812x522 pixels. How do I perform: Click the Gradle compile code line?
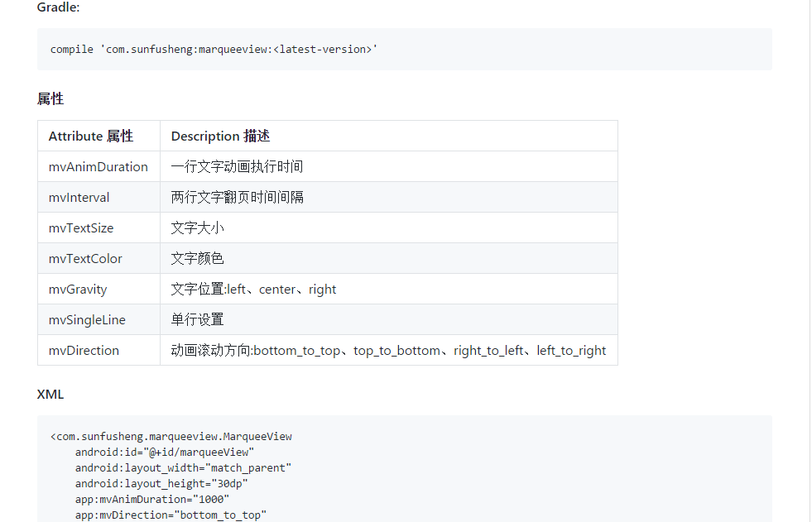[x=214, y=50]
